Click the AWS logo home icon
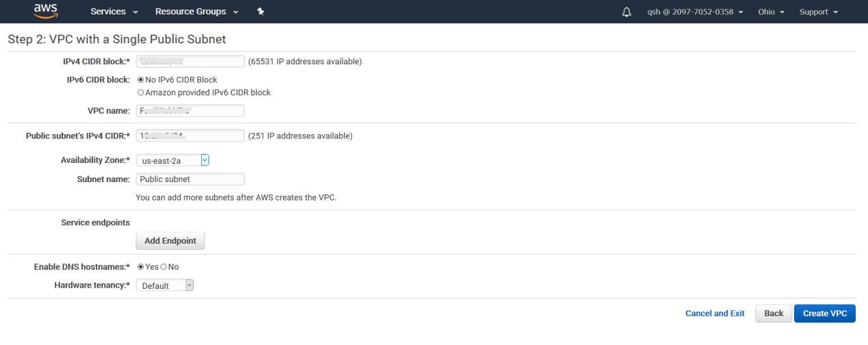868x345 pixels. [x=46, y=12]
